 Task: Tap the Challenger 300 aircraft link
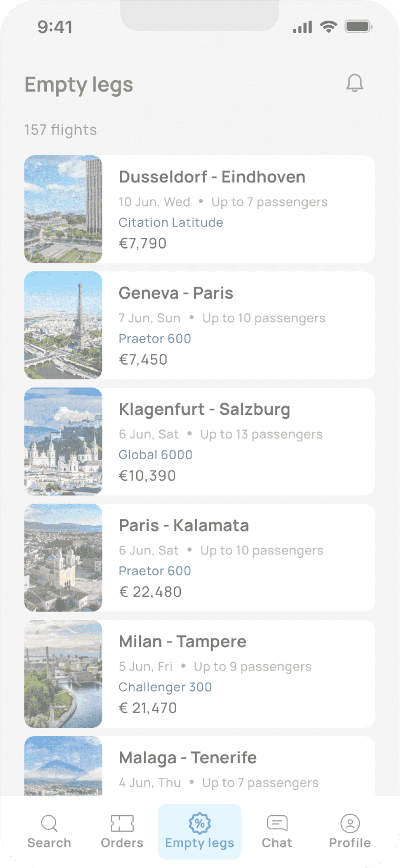[x=165, y=687]
